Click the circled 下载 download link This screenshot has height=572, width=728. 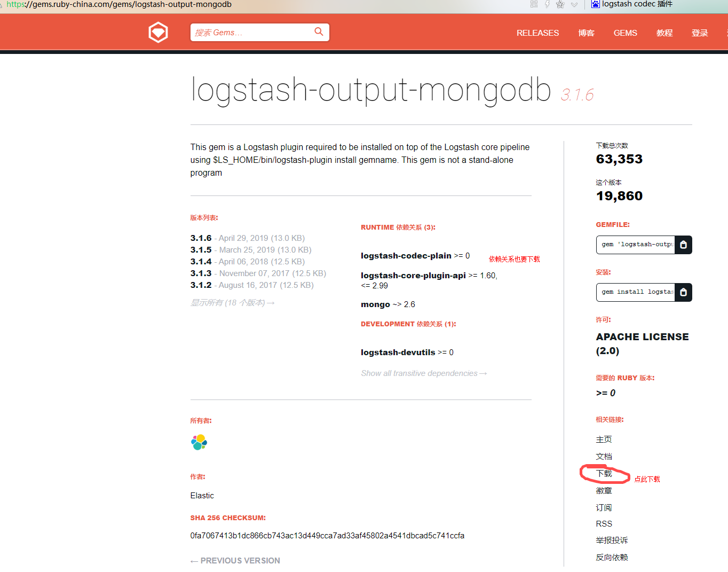click(x=604, y=473)
